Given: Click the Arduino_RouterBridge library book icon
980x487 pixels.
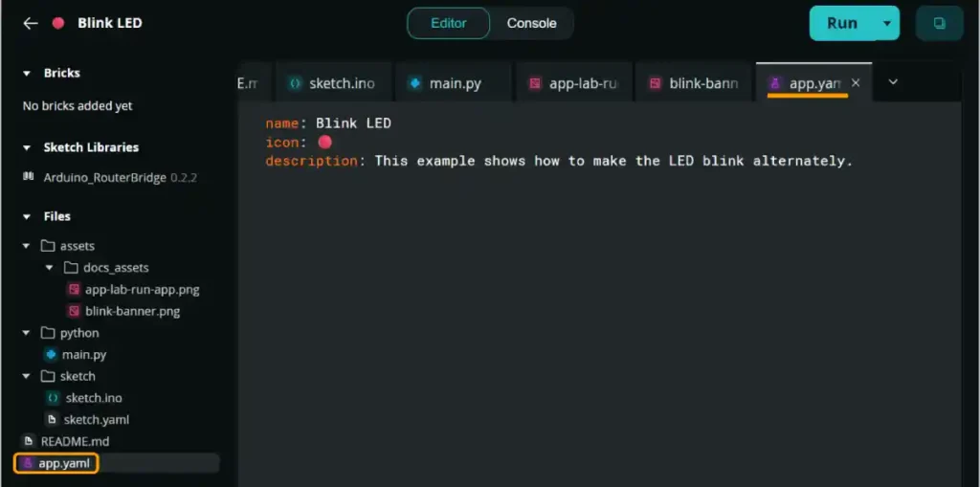Looking at the screenshot, I should [x=29, y=177].
